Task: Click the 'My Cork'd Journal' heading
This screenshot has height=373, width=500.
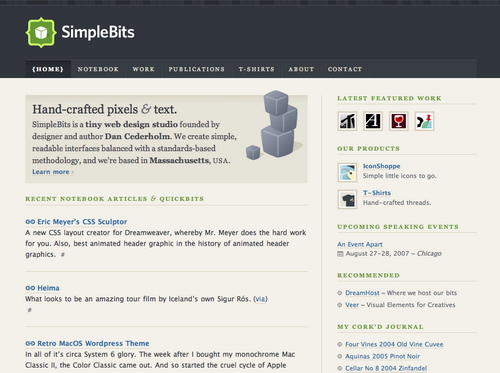Action: tap(380, 327)
